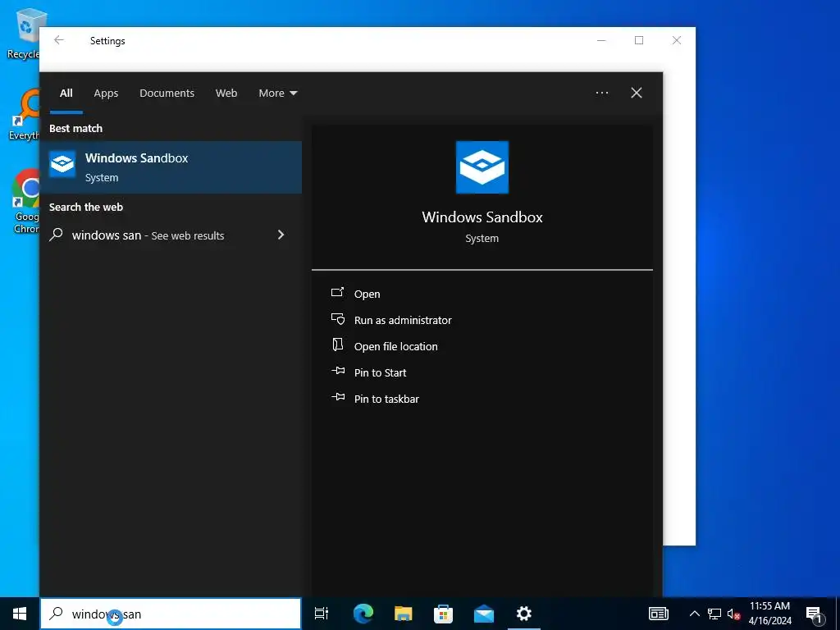Viewport: 840px width, 630px height.
Task: Click Open for Windows Sandbox
Action: click(x=367, y=294)
